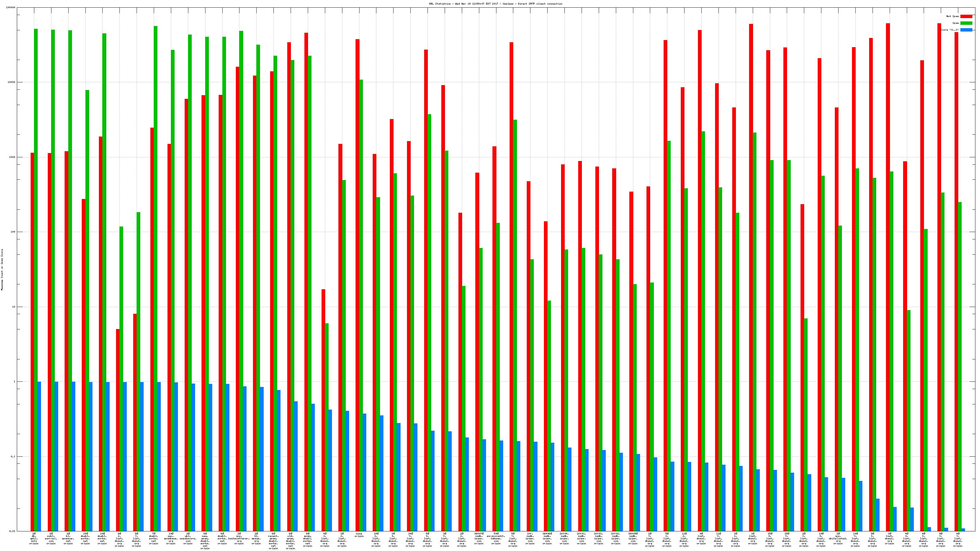The image size is (980, 551).
Task: Click the zen.spamhaus.org origin axis label
Action: tap(171, 538)
